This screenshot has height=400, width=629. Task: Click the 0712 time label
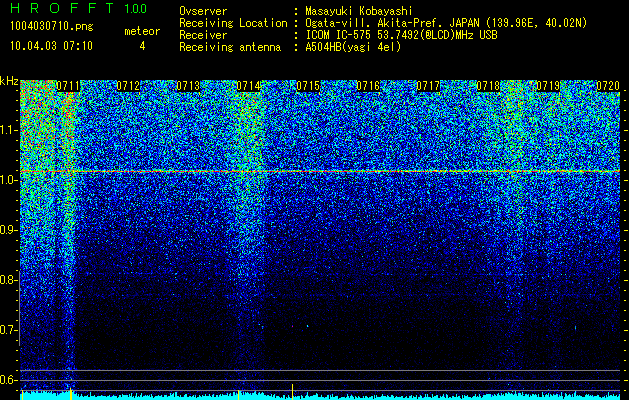128,86
